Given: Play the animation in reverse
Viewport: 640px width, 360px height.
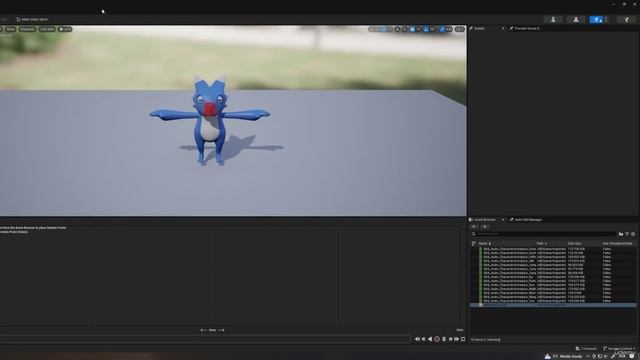Looking at the screenshot, I should point(430,339).
